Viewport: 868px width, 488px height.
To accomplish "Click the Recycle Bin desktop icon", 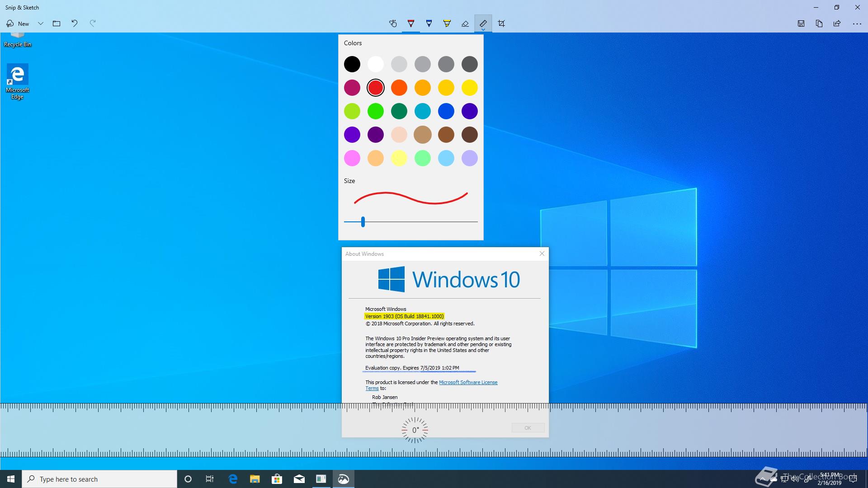I will (x=18, y=40).
